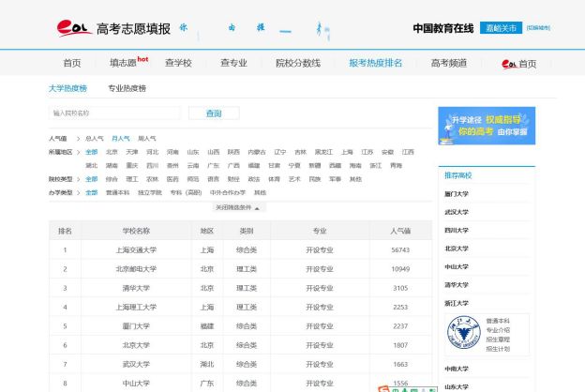Filter school type by 理工
The image size is (585, 392).
point(132,179)
